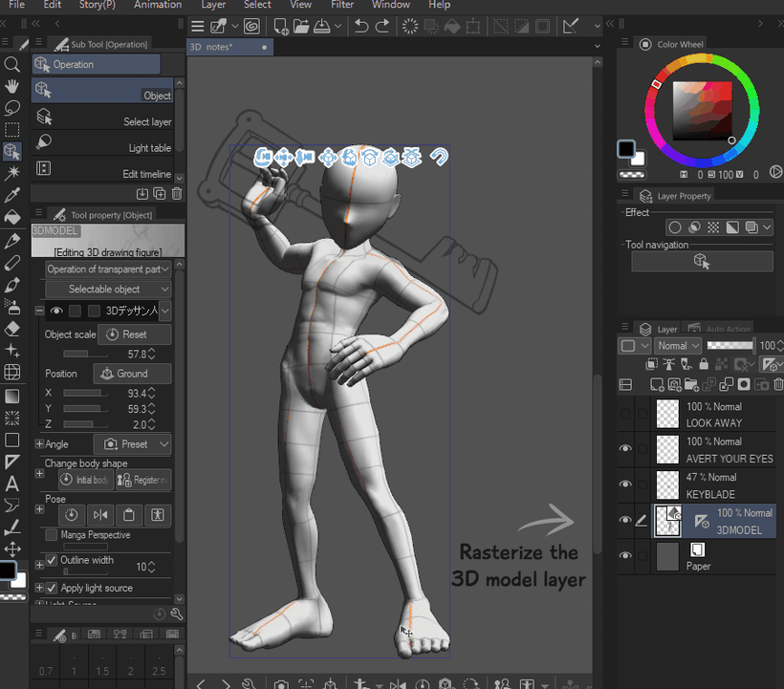784x689 pixels.
Task: Select the Zoom magnifier tool
Action: tap(11, 64)
